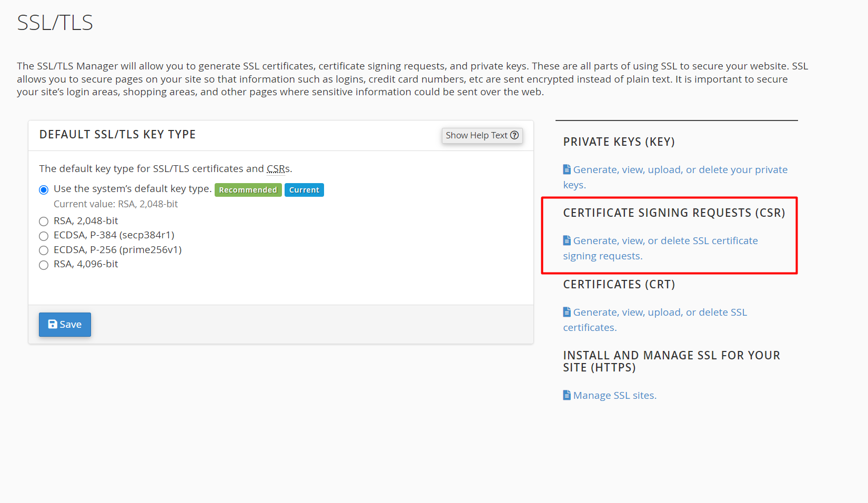Select ECDSA, P-384 (secp384r1) key type
The height and width of the screenshot is (503, 868).
44,236
